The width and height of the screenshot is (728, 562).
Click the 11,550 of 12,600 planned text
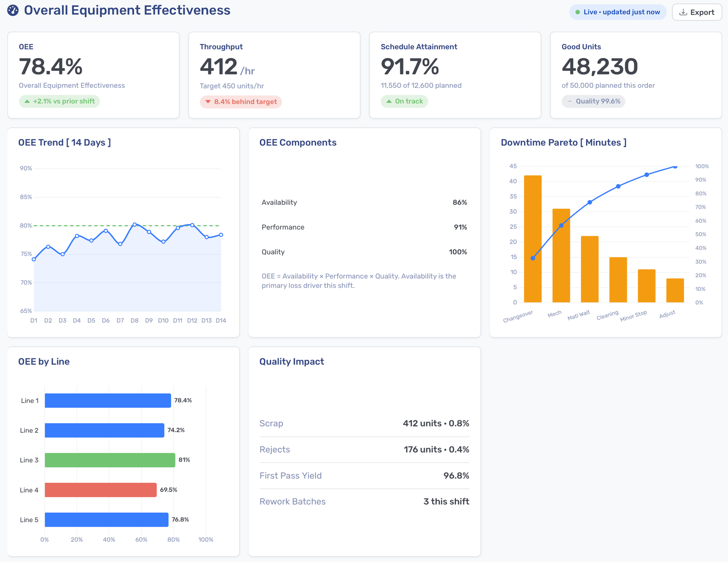[x=421, y=85]
